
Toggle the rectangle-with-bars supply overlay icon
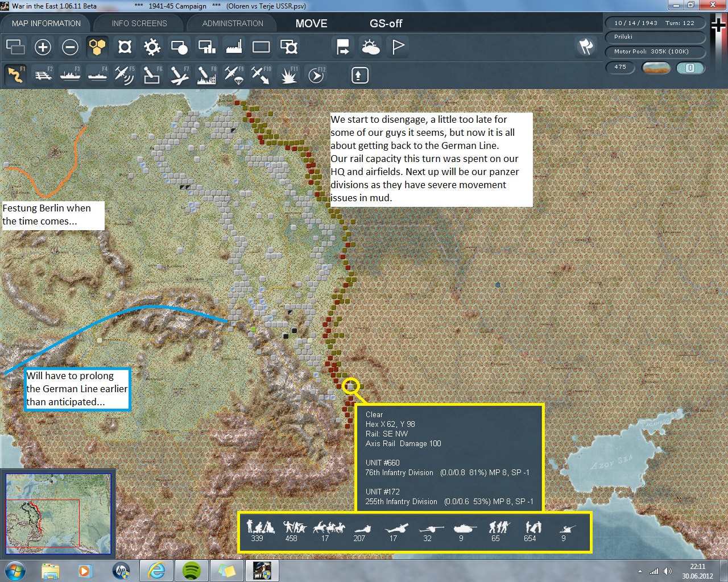tap(206, 47)
